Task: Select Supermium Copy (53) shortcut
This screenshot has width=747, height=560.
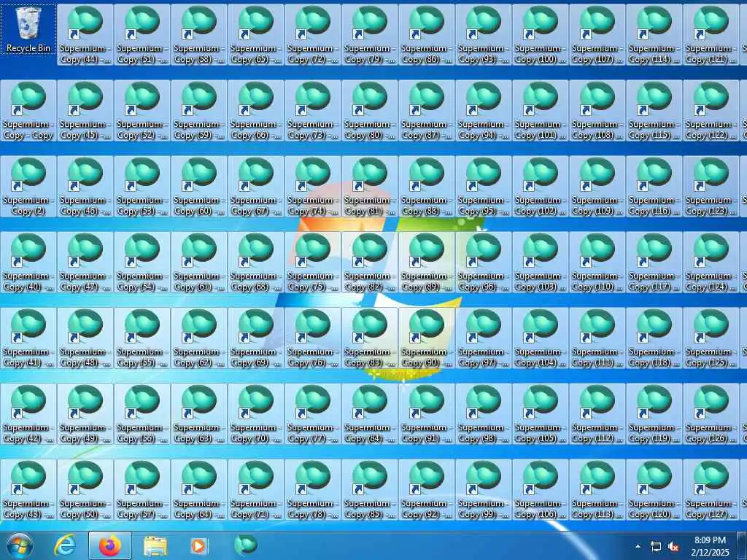Action: [142, 186]
